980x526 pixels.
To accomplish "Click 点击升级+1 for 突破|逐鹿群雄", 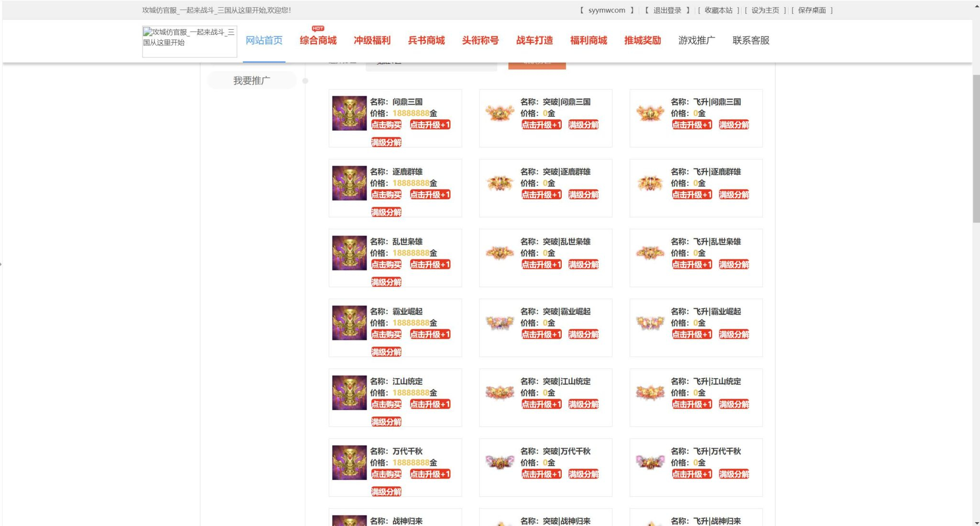I will click(x=542, y=195).
